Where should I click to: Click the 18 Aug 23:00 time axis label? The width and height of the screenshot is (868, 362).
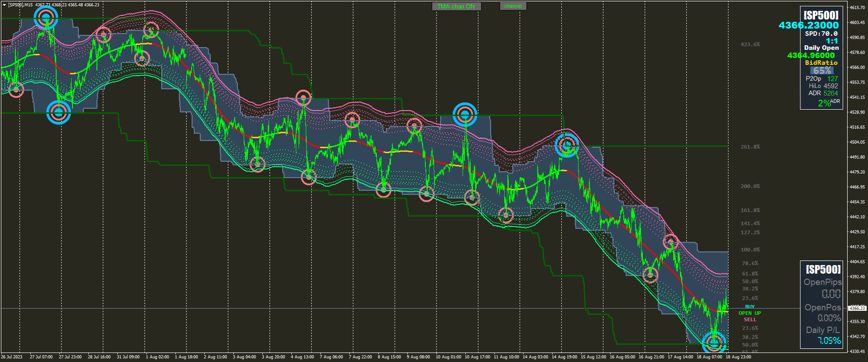[x=738, y=357]
